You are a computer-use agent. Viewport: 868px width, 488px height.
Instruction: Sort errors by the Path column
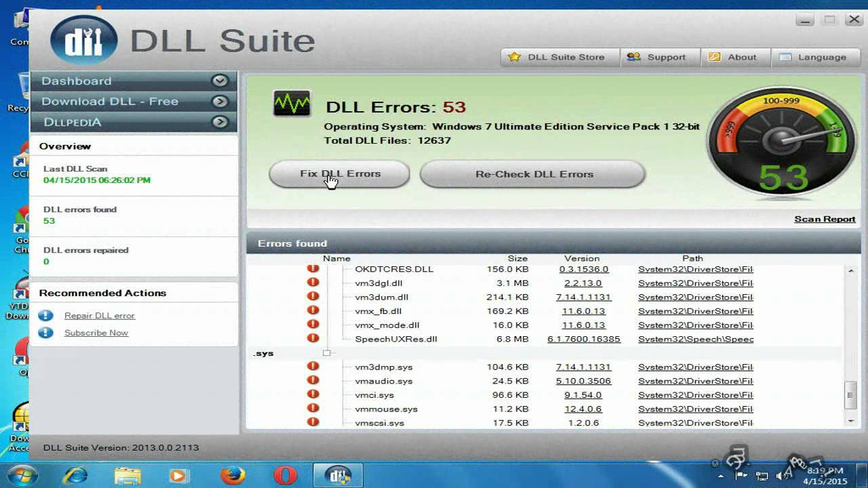click(692, 258)
